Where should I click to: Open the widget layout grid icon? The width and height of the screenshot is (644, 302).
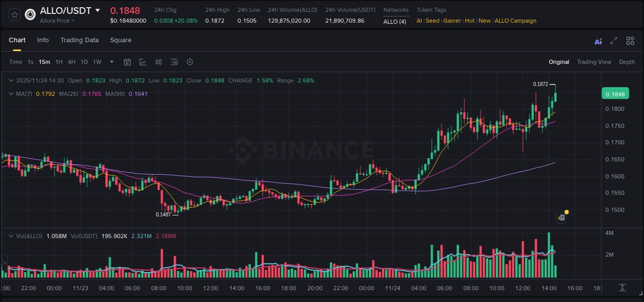coord(630,40)
